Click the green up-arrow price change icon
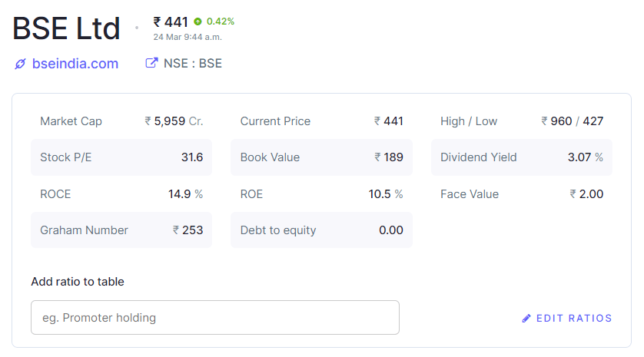 pyautogui.click(x=198, y=21)
